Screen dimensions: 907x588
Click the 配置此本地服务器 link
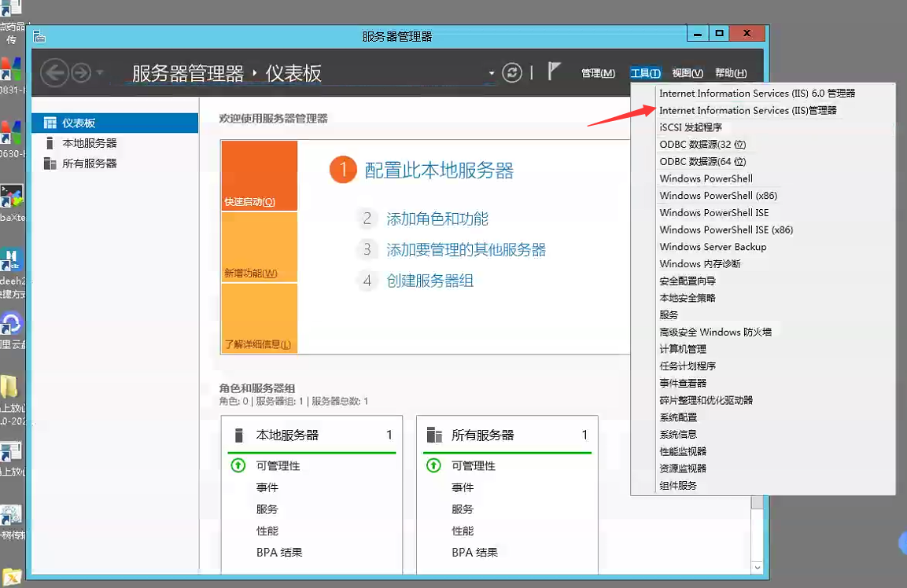[x=438, y=171]
